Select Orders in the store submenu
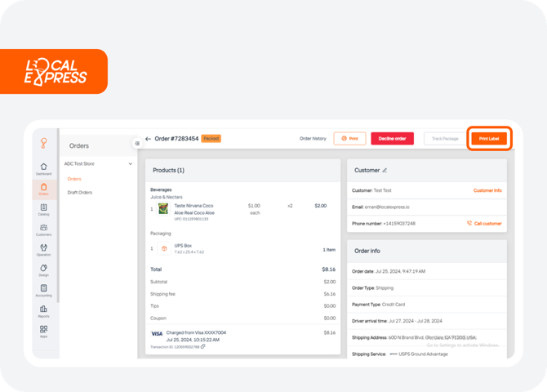The height and width of the screenshot is (392, 547). click(74, 179)
